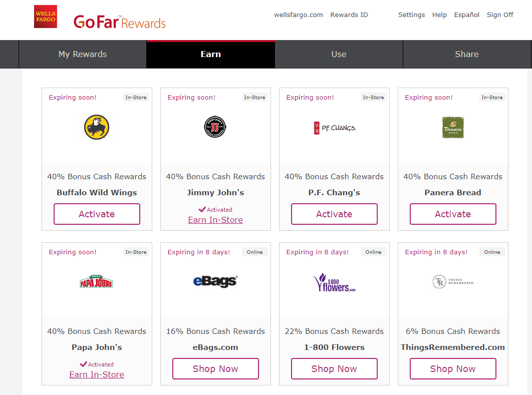Switch to the Use tab
532x395 pixels.
(339, 54)
